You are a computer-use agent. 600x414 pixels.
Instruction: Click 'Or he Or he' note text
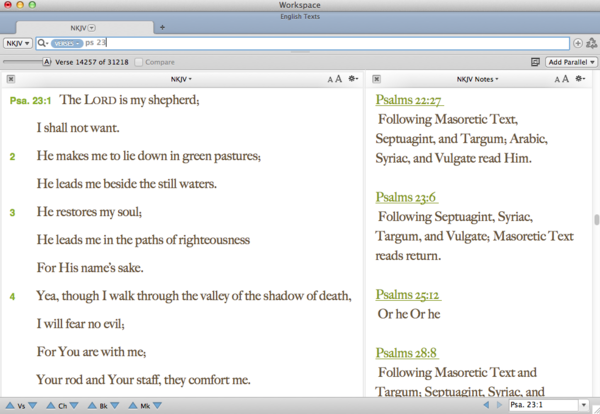409,314
